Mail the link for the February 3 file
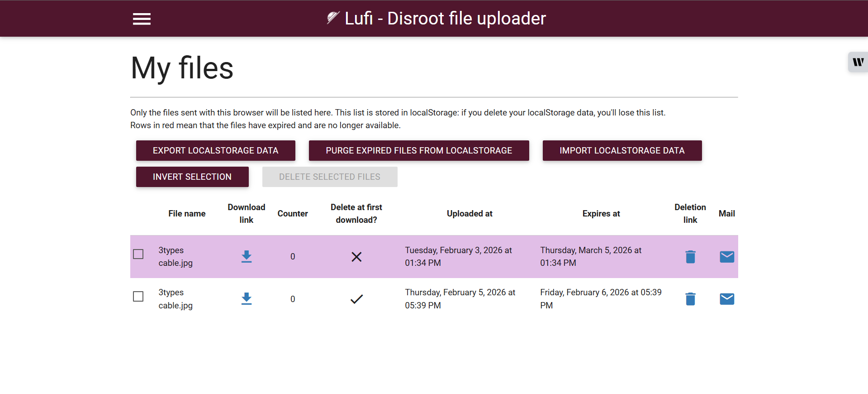 coord(727,257)
